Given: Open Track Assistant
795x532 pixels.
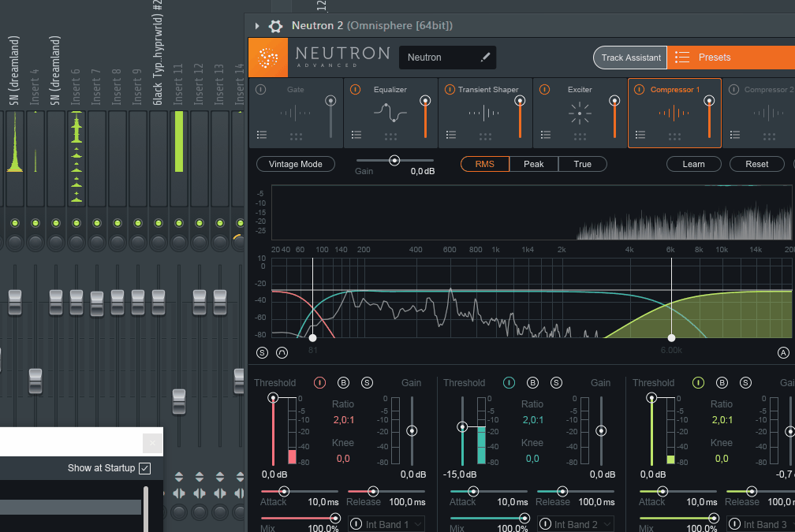Looking at the screenshot, I should (631, 58).
